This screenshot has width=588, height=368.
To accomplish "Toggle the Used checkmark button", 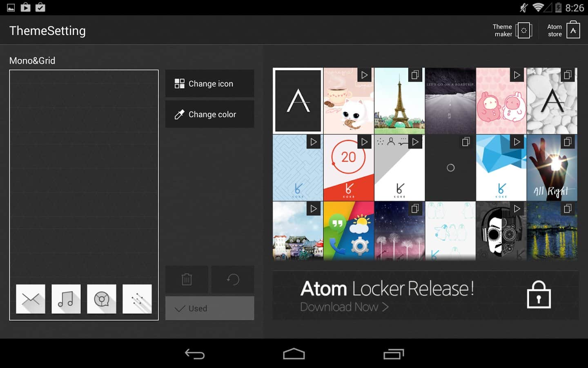I will (209, 308).
